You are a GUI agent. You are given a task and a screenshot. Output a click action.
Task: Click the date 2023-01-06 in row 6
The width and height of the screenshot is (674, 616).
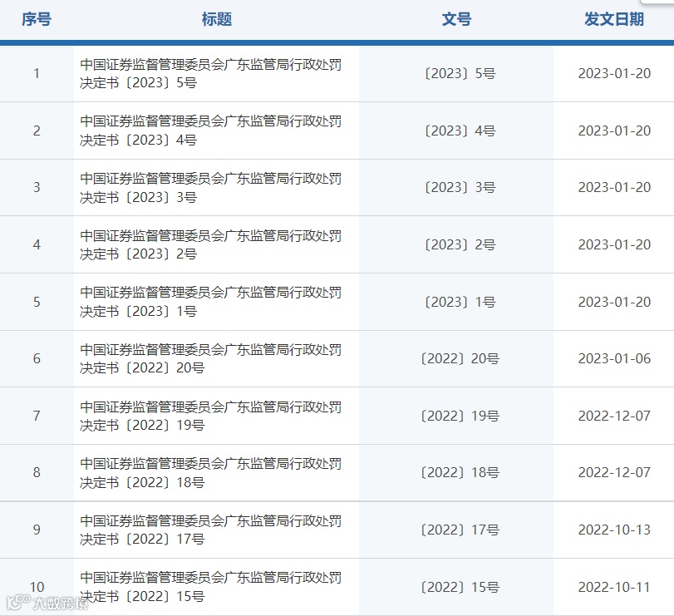tap(614, 358)
